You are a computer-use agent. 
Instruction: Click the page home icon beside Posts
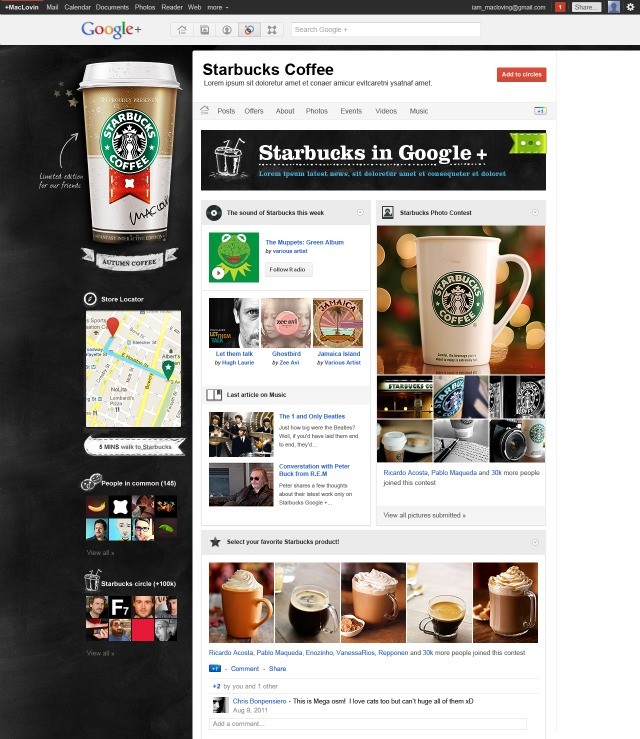(x=205, y=110)
